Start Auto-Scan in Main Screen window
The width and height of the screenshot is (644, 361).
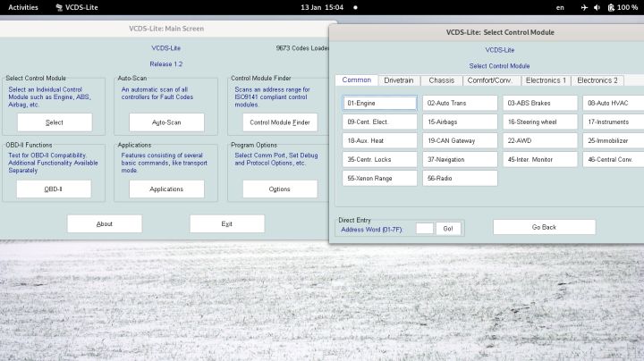(x=166, y=122)
